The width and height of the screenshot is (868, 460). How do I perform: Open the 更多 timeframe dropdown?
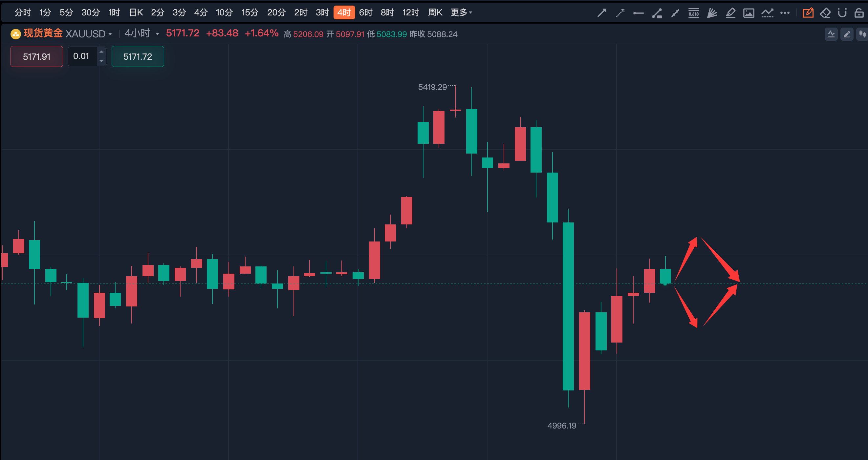pos(461,12)
